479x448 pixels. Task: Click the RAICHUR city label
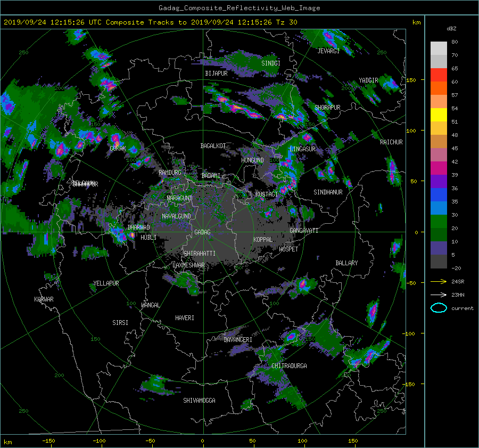coord(391,142)
